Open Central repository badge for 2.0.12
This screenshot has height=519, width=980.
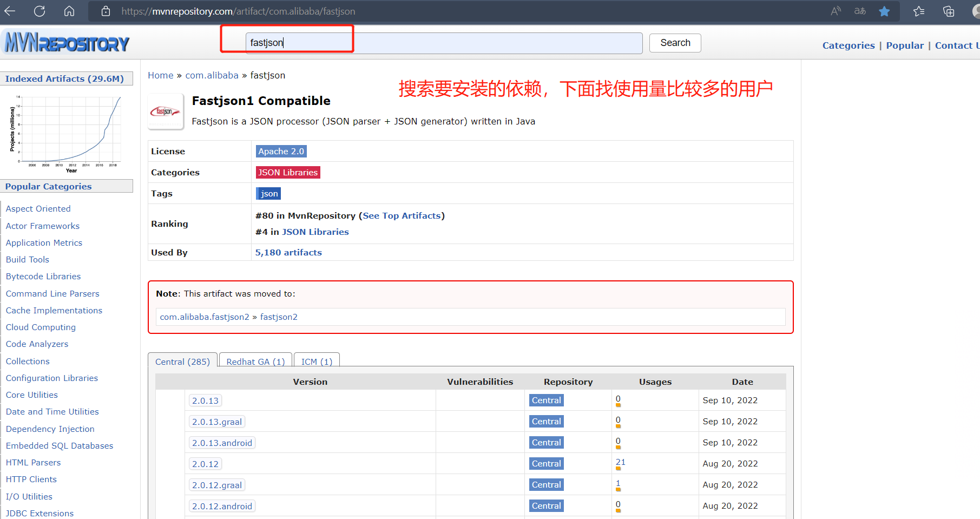click(x=547, y=463)
